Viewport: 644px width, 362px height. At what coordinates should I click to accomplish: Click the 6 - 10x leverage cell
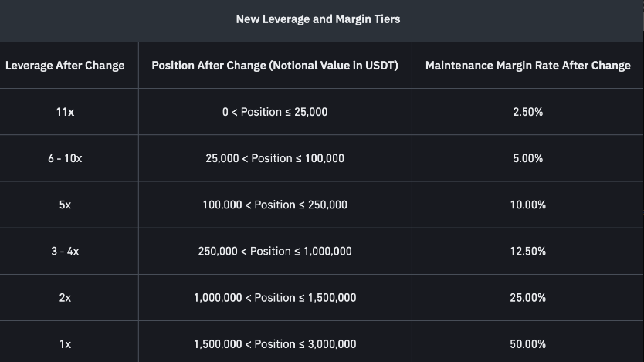pyautogui.click(x=65, y=158)
